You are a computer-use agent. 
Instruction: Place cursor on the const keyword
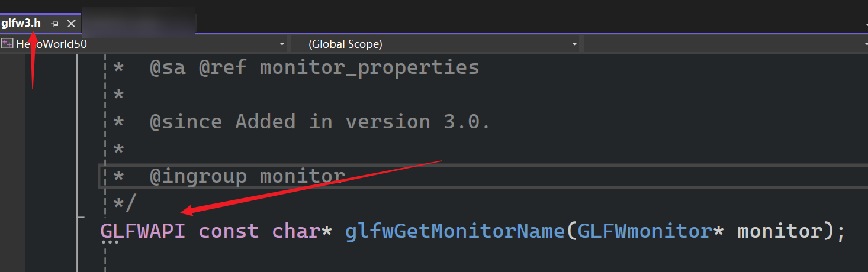pyautogui.click(x=229, y=231)
